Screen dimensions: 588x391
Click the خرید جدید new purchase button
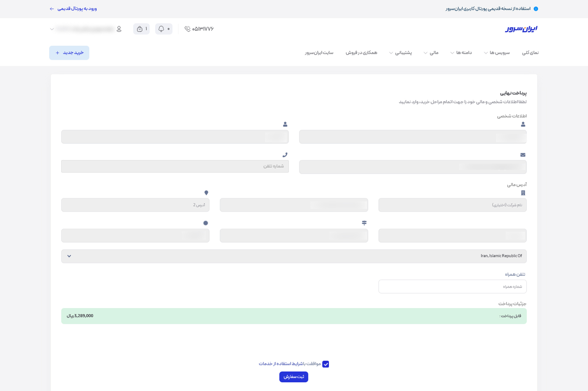pos(69,53)
